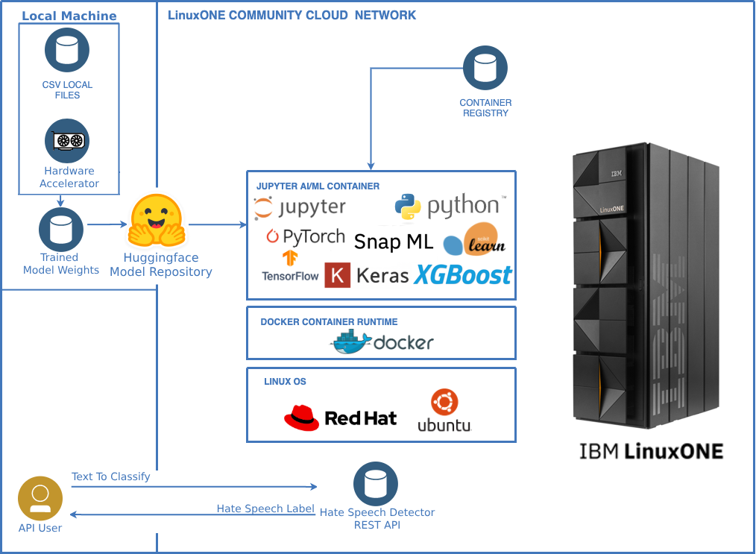
Task: Click the Keras wordmark text
Action: (x=382, y=276)
